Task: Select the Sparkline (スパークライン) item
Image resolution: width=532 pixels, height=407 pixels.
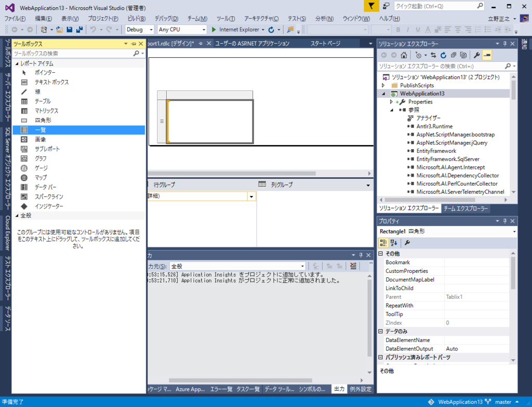Action: tap(79, 196)
